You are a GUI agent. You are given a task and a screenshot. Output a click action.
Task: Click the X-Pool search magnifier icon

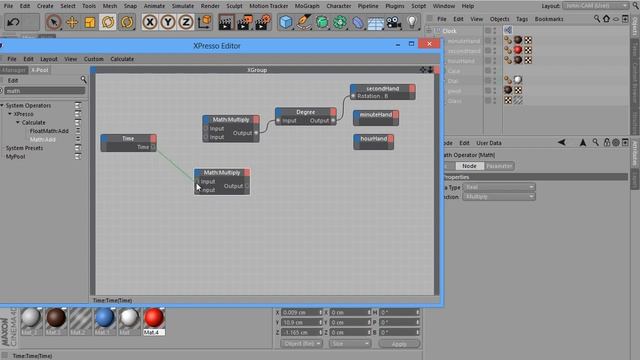click(83, 80)
